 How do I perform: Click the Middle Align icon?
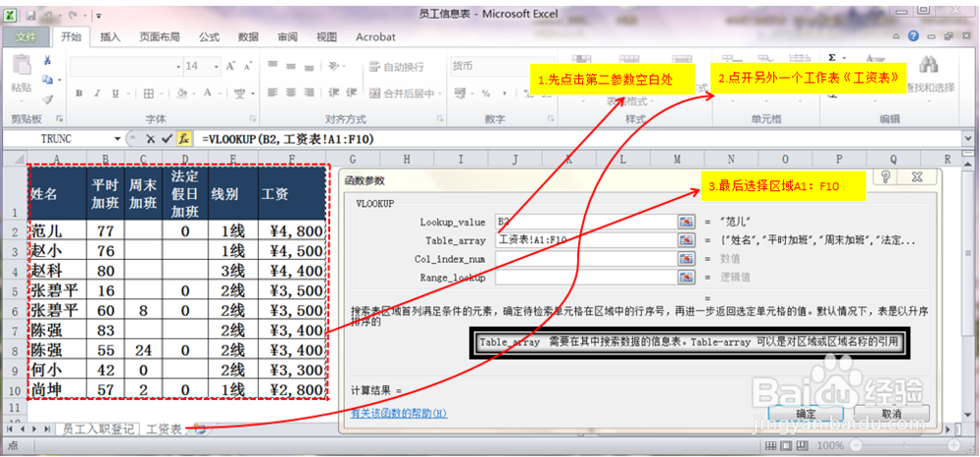point(291,66)
